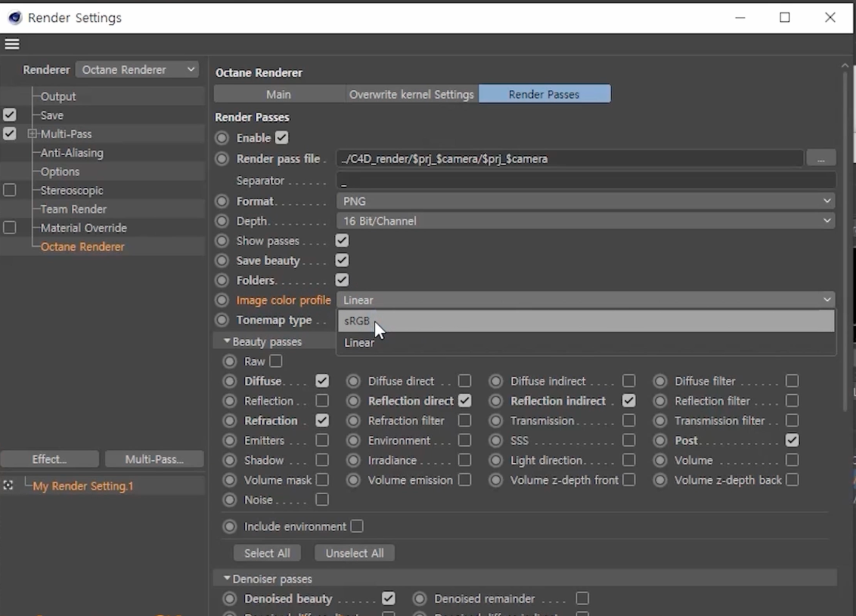The image size is (856, 616).
Task: Click animation dot beside Volume z-depth back
Action: (x=660, y=480)
